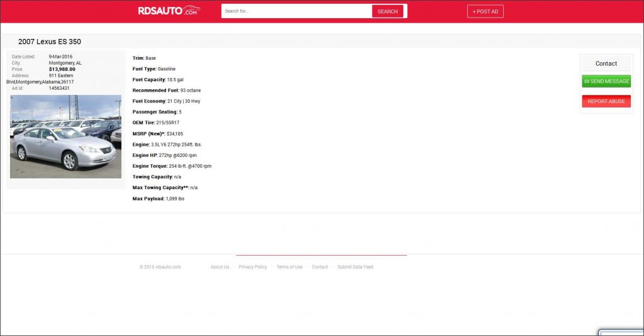
Task: Open the Submit Data Feed link
Action: coord(355,267)
